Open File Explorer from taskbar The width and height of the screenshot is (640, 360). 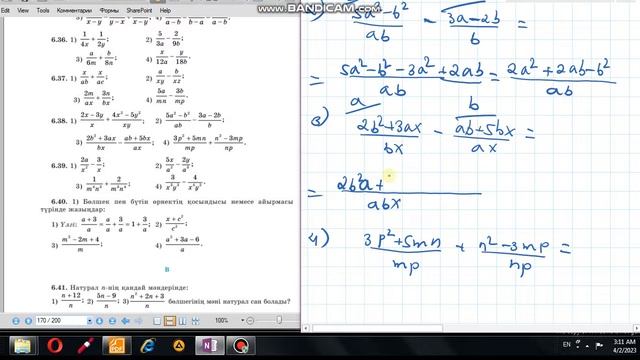[23, 346]
